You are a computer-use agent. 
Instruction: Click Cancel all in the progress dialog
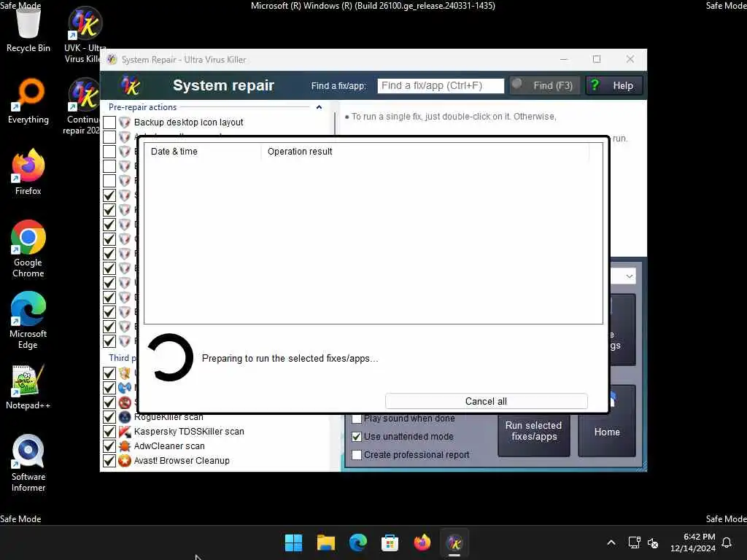tap(486, 402)
